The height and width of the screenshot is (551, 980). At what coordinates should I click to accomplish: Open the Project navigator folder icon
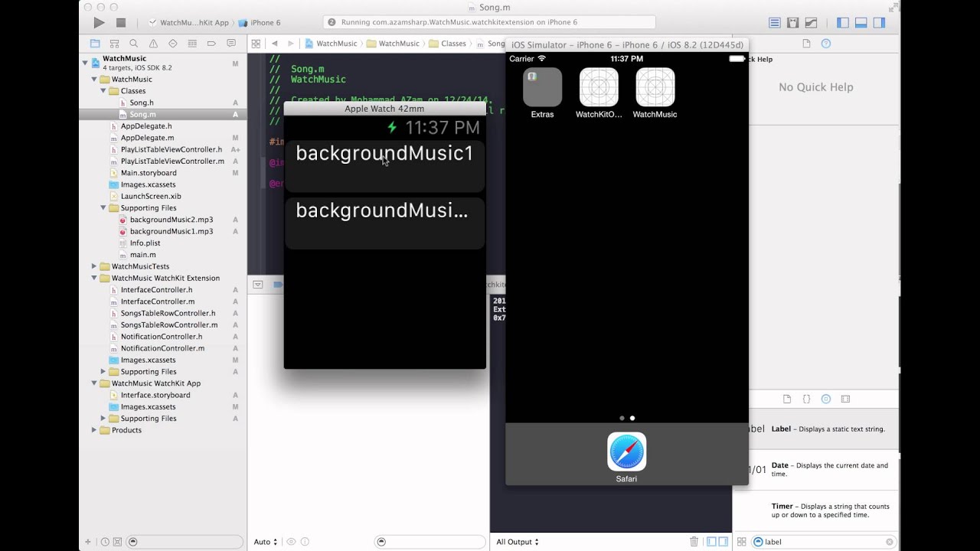(95, 44)
